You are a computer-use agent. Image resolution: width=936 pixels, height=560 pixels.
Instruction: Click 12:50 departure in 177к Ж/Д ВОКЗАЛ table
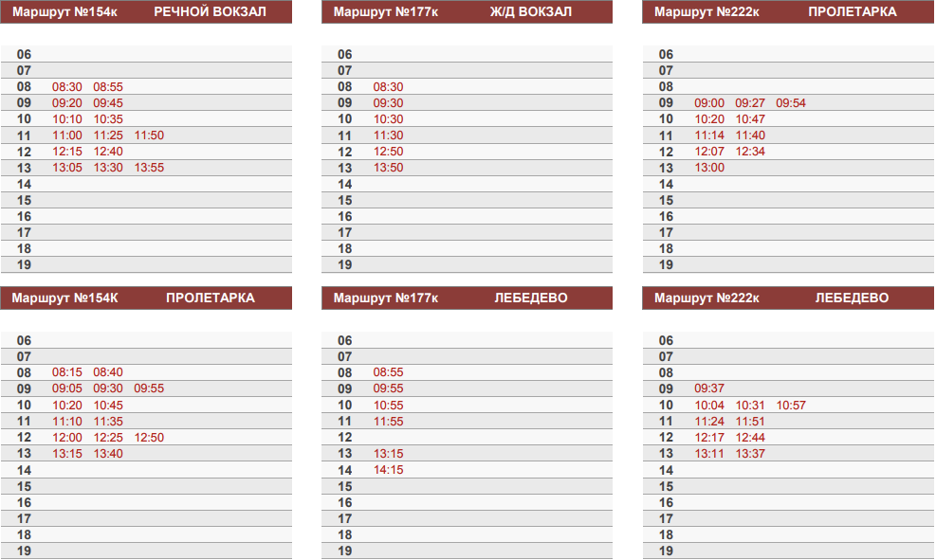tap(388, 152)
